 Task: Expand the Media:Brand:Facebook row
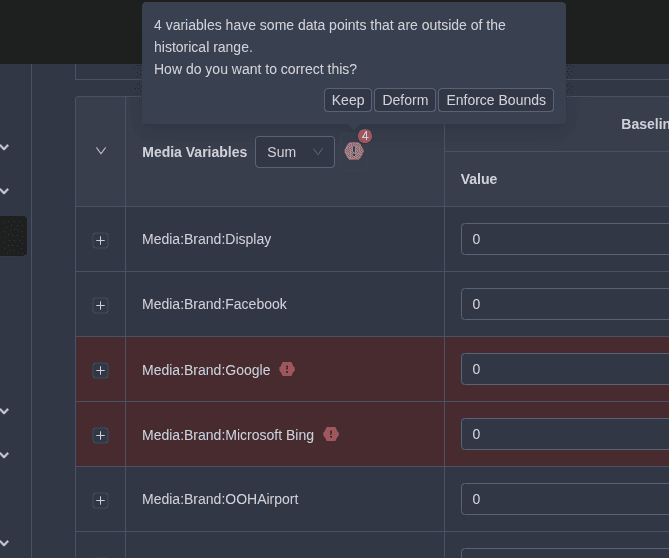[x=100, y=305]
